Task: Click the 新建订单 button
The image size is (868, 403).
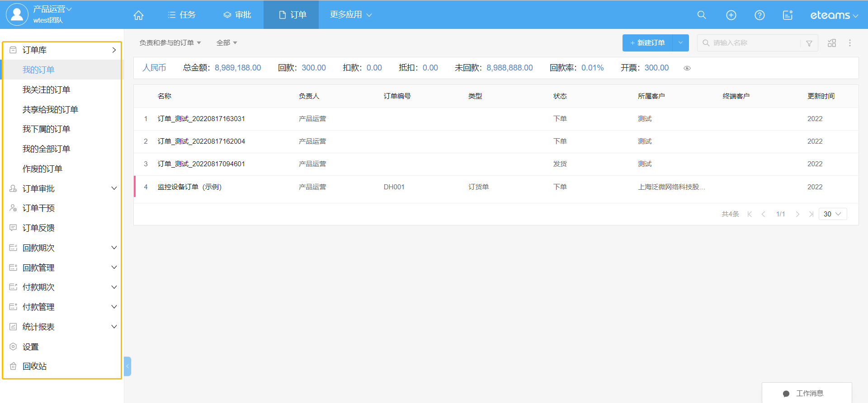Action: [x=647, y=43]
